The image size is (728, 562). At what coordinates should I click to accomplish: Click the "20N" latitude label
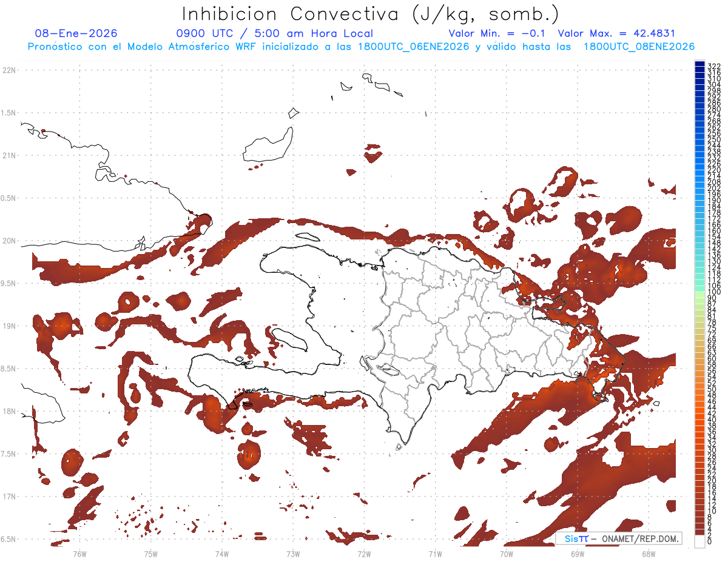[x=8, y=241]
